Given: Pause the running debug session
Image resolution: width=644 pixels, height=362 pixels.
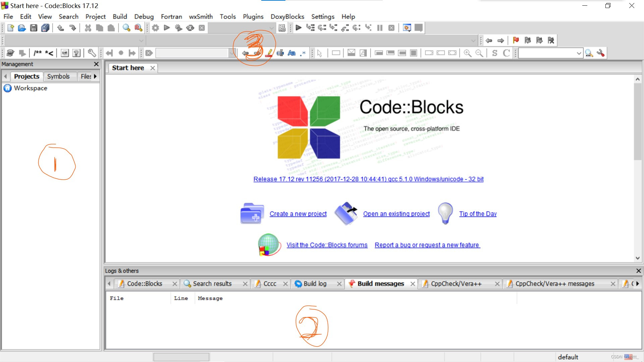Looking at the screenshot, I should pos(380,28).
